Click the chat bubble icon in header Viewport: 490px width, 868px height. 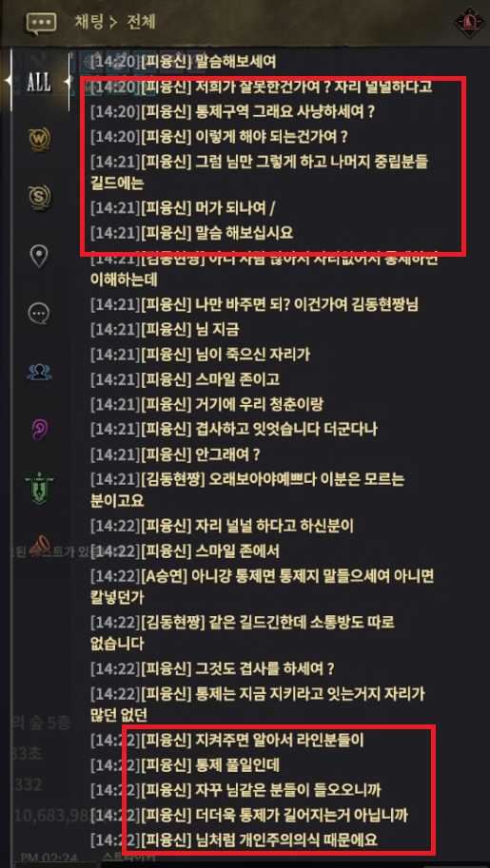[42, 23]
